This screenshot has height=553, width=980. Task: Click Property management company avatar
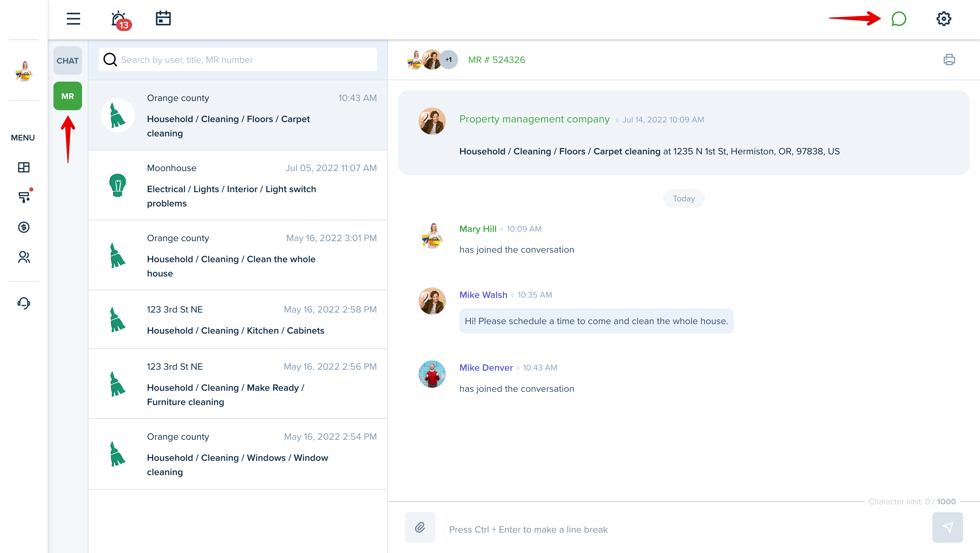tap(432, 121)
